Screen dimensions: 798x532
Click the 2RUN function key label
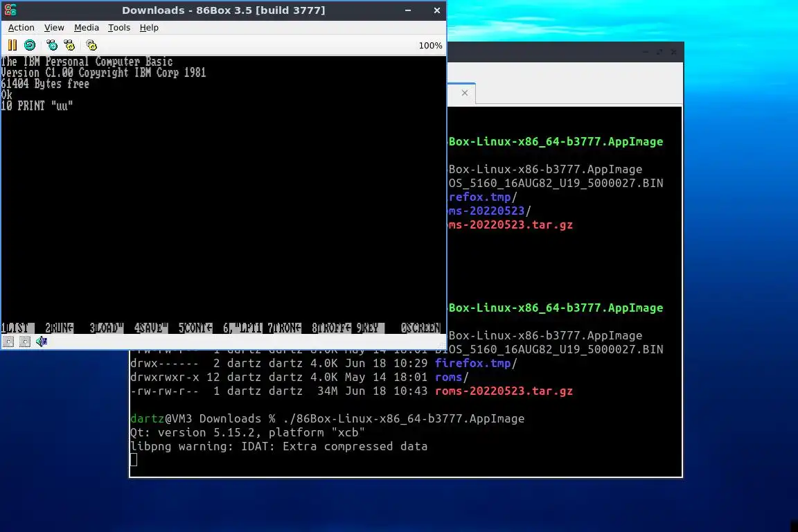click(x=60, y=328)
